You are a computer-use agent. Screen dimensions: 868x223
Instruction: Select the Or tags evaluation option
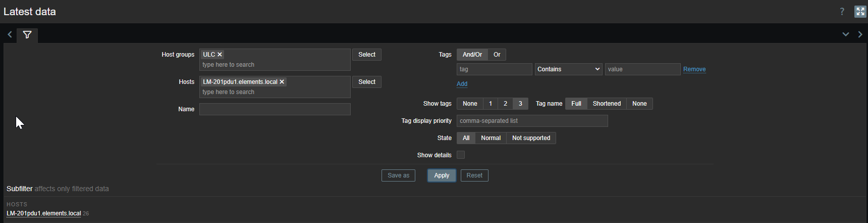(497, 55)
